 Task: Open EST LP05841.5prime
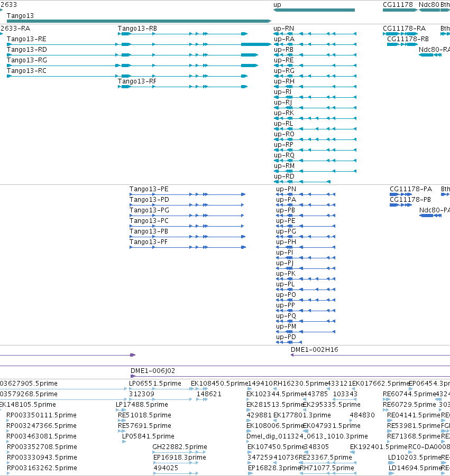click(148, 436)
